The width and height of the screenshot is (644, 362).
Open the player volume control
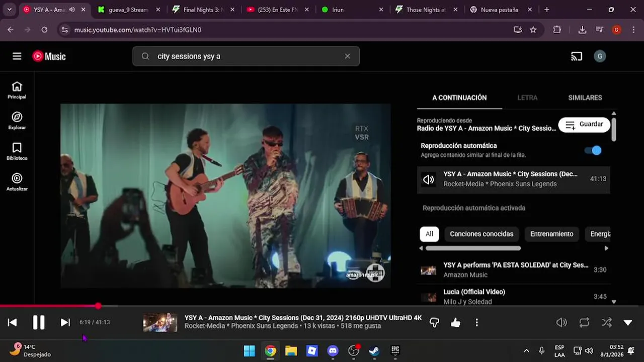(561, 323)
